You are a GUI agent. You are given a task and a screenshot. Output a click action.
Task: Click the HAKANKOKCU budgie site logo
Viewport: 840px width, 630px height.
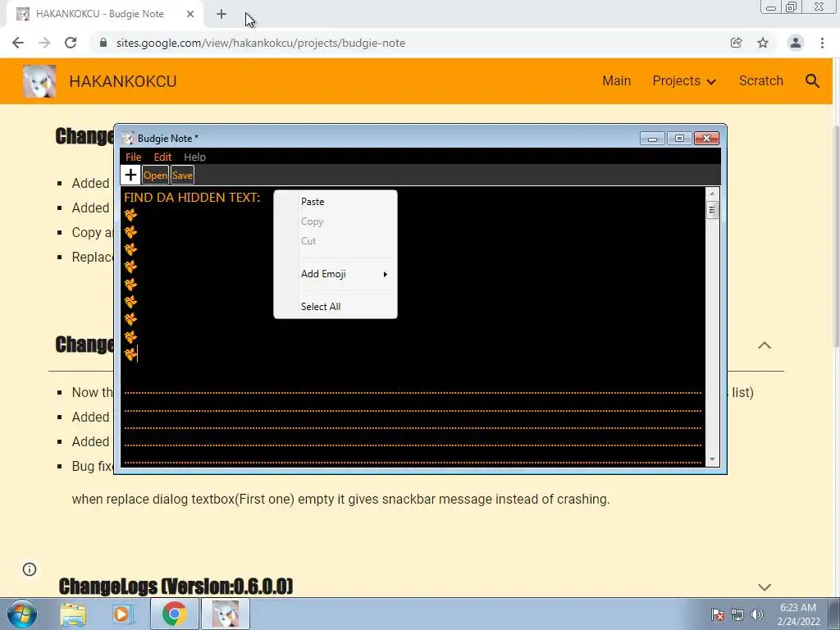coord(39,81)
